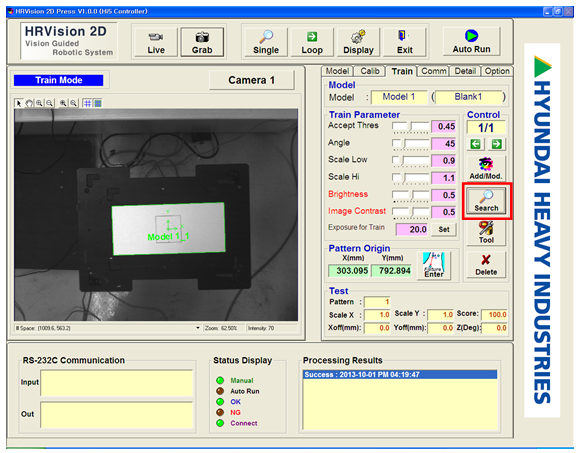Click the RS-232C Out text box
Screen dimensions: 580x453
pyautogui.click(x=117, y=415)
